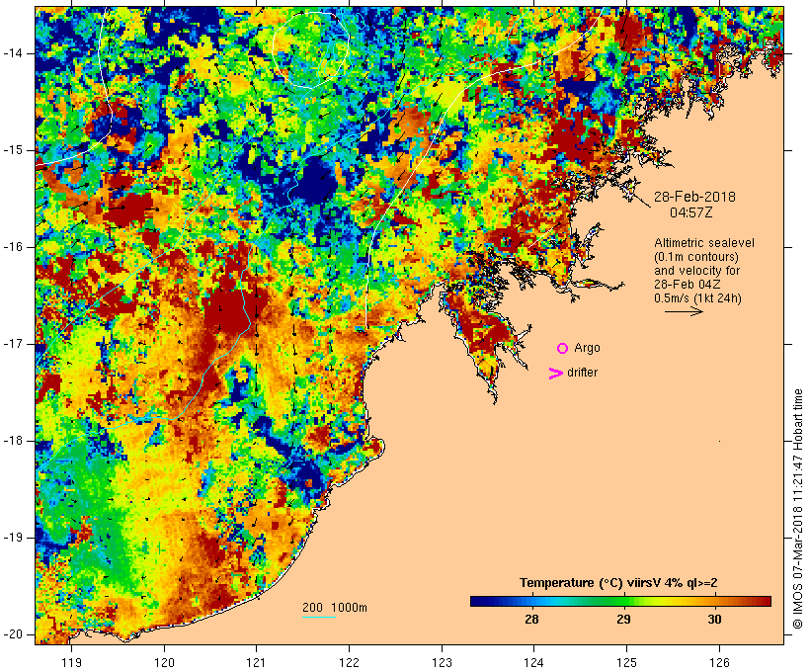Click the '04:57Z' time label

pyautogui.click(x=691, y=212)
